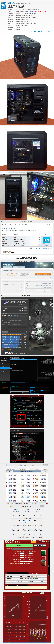Screen dimensions: 54x644
Task: Select Profiles in XTU sidebar
Action: 2,371
